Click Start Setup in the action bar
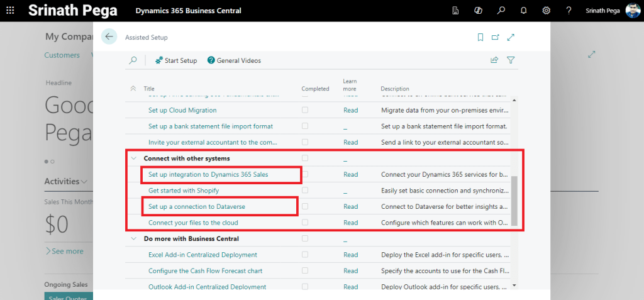644x300 pixels. coord(175,60)
